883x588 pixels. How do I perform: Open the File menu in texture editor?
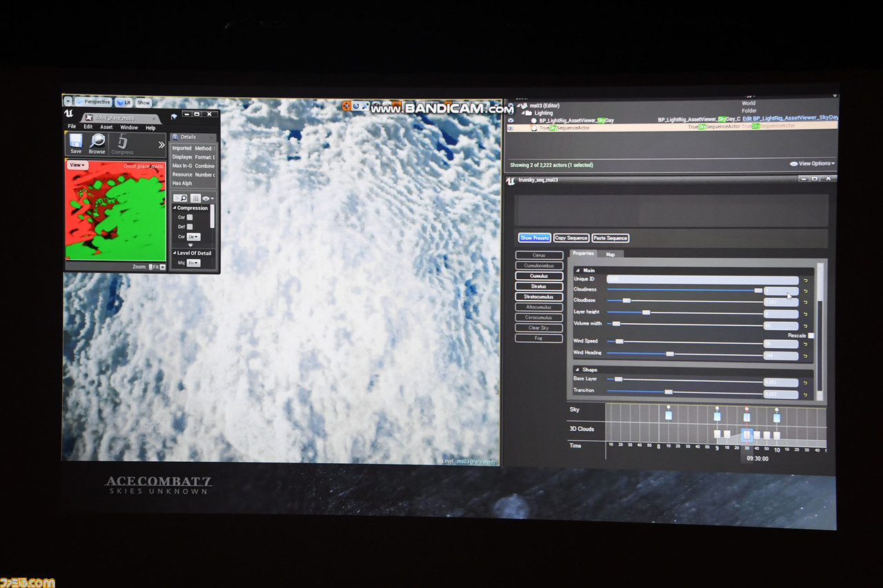(x=72, y=127)
